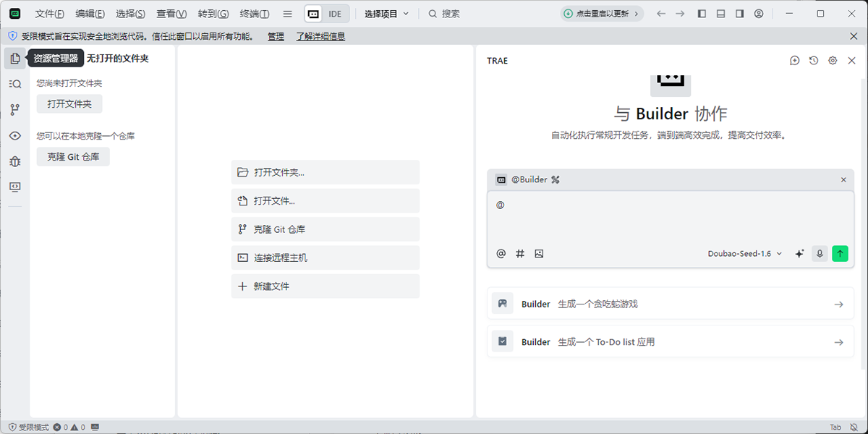Open the Source Control sidebar icon
Image resolution: width=868 pixels, height=434 pixels.
[15, 110]
